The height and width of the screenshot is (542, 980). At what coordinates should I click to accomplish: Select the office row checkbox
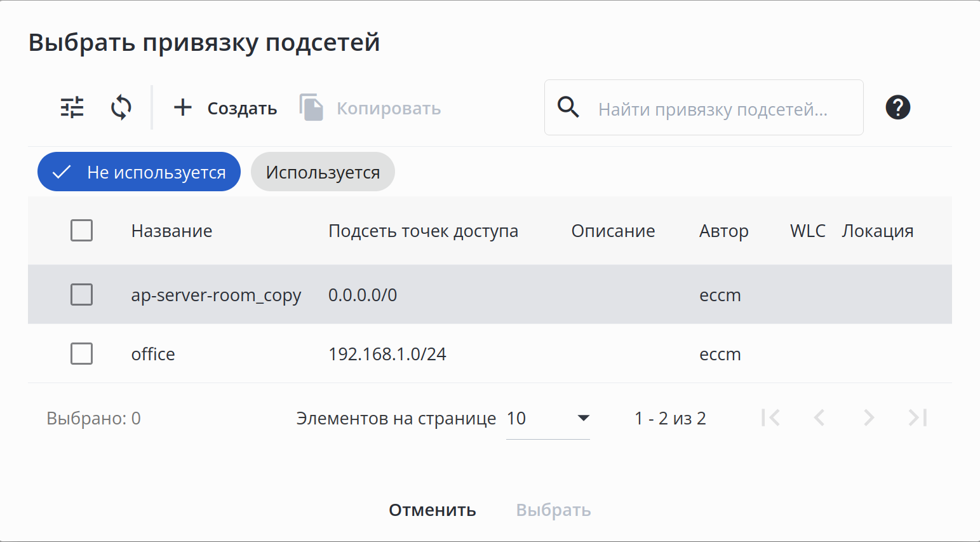coord(81,354)
